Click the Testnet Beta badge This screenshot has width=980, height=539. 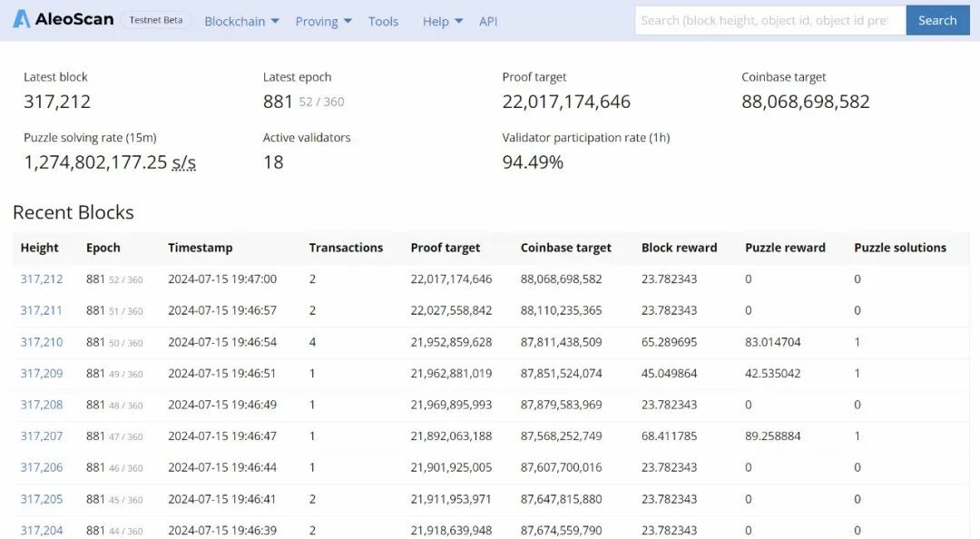pos(156,20)
